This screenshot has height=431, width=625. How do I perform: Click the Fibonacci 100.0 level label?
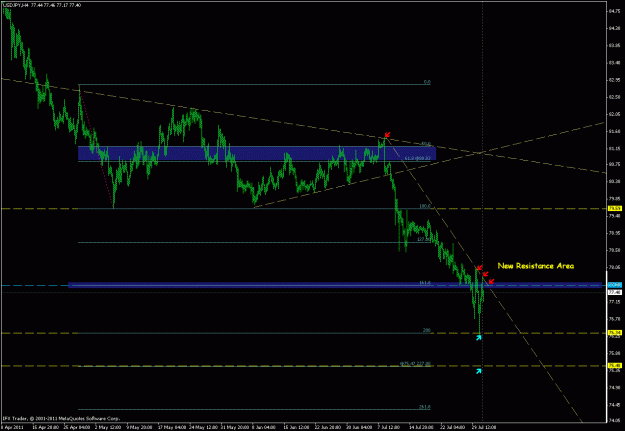[425, 206]
